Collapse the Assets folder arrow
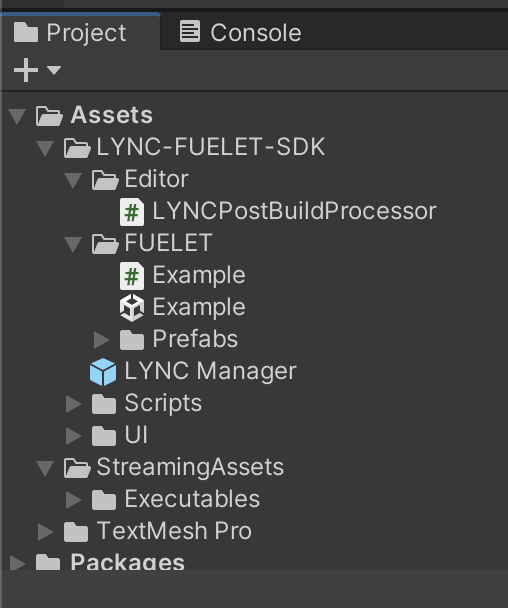The width and height of the screenshot is (508, 608). tap(17, 116)
